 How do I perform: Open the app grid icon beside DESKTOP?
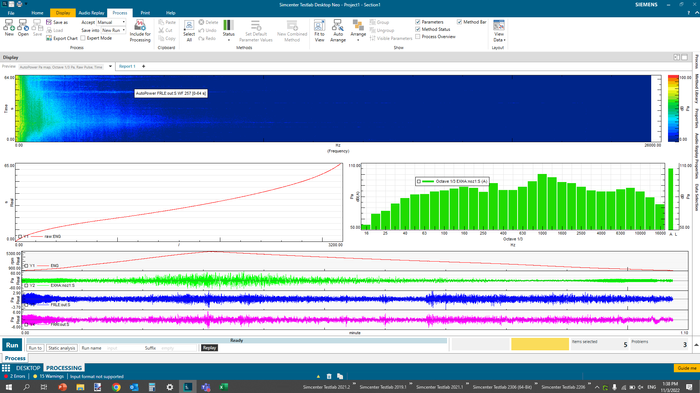tap(6, 368)
